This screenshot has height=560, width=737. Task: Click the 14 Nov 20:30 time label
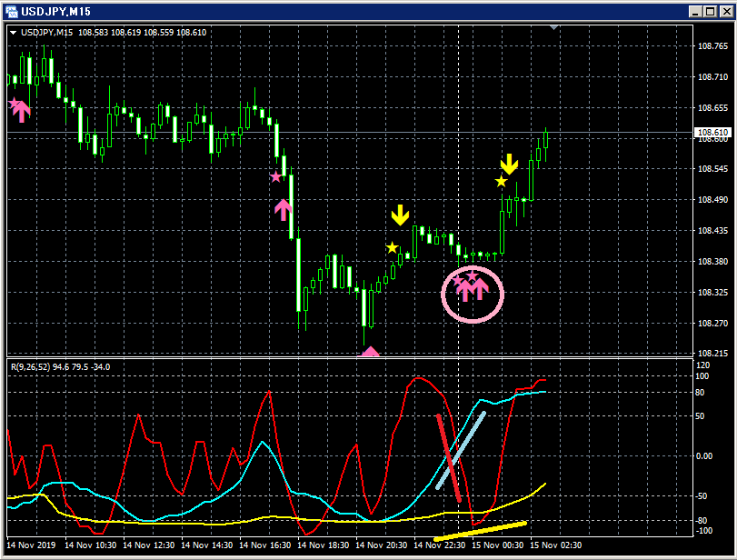pyautogui.click(x=381, y=545)
